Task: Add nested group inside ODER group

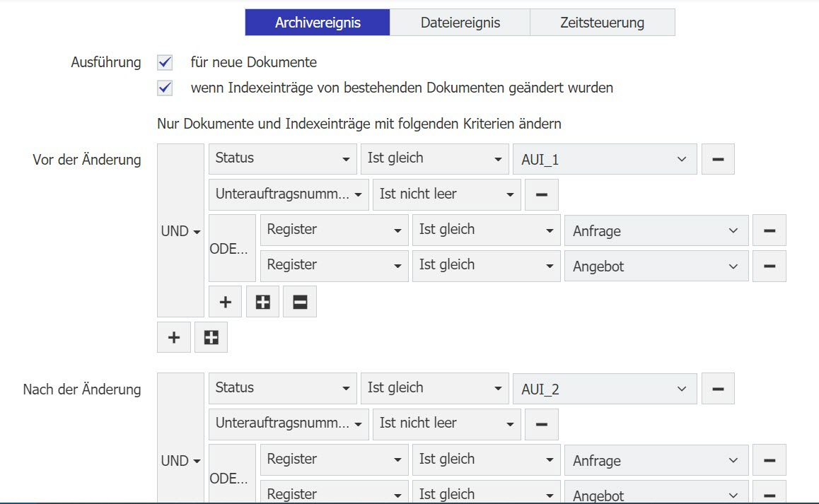Action: [x=262, y=302]
